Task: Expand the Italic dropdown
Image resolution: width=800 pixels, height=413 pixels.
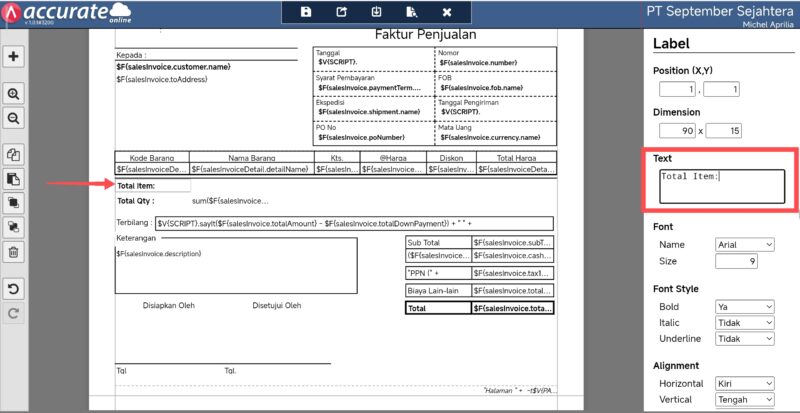Action: pos(745,323)
